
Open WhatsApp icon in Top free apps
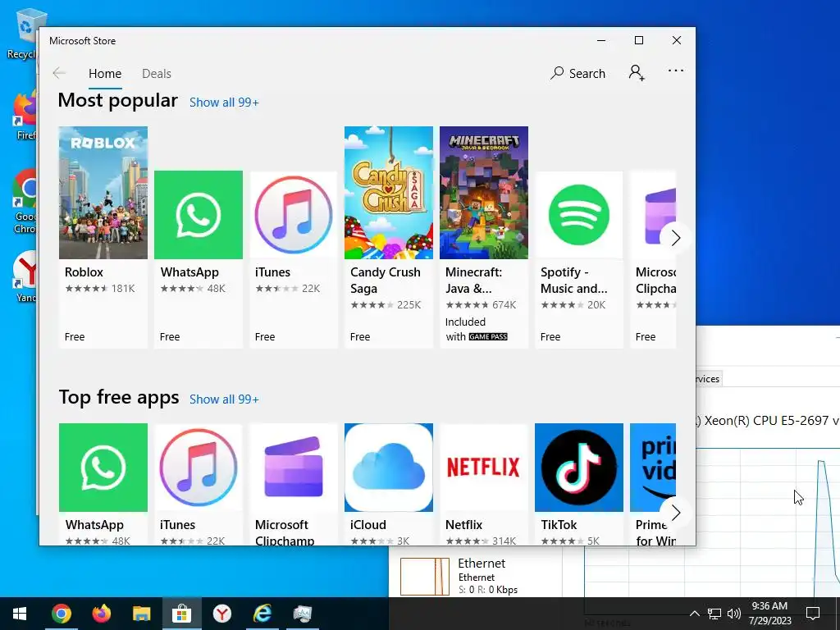[x=103, y=468]
